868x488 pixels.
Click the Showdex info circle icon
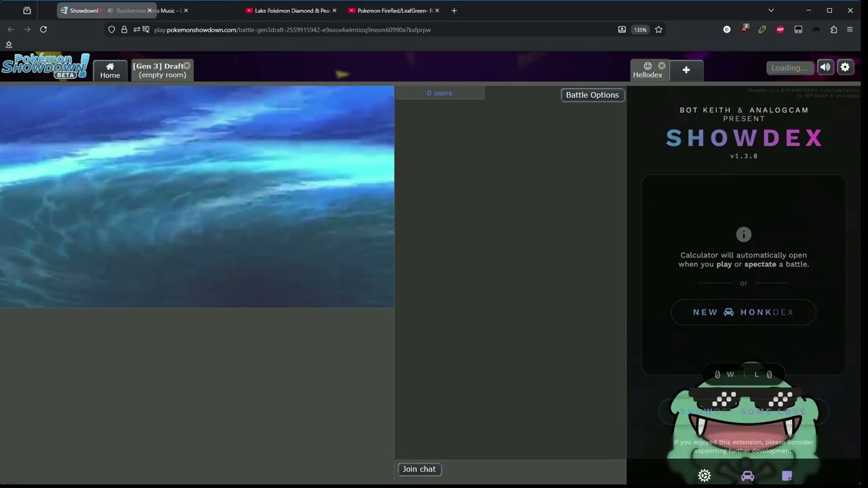click(744, 235)
